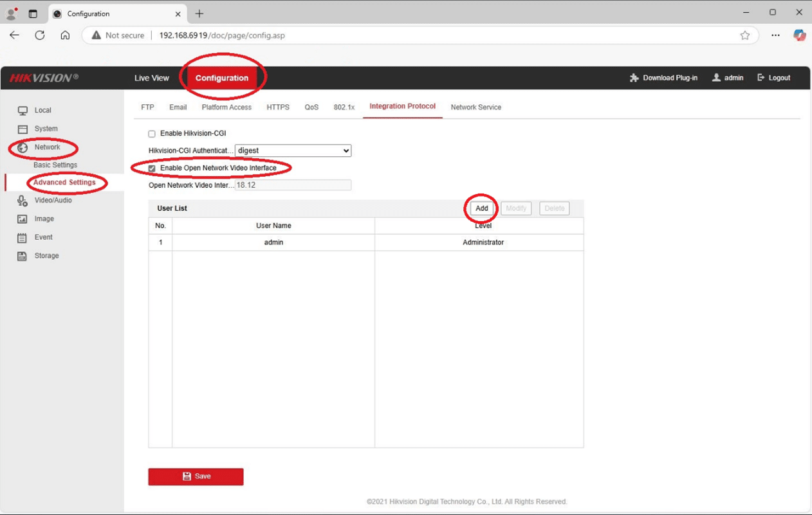This screenshot has height=515, width=812.
Task: Open the Event settings section
Action: point(44,237)
